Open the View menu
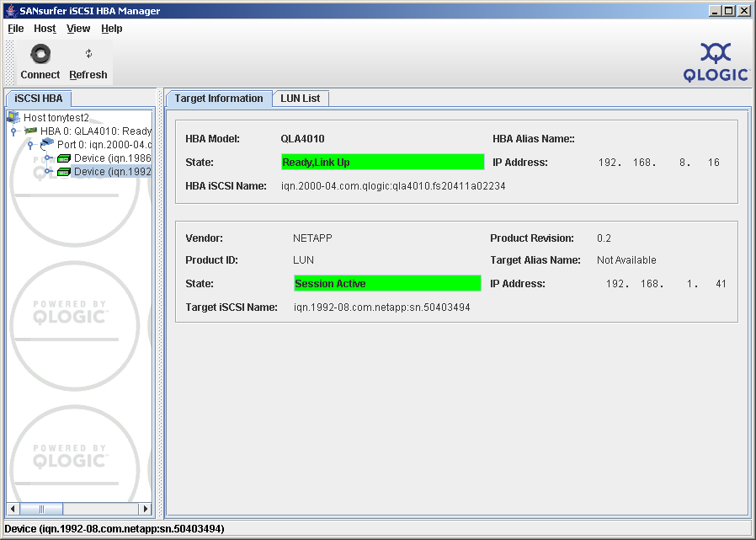Image resolution: width=756 pixels, height=540 pixels. (78, 29)
